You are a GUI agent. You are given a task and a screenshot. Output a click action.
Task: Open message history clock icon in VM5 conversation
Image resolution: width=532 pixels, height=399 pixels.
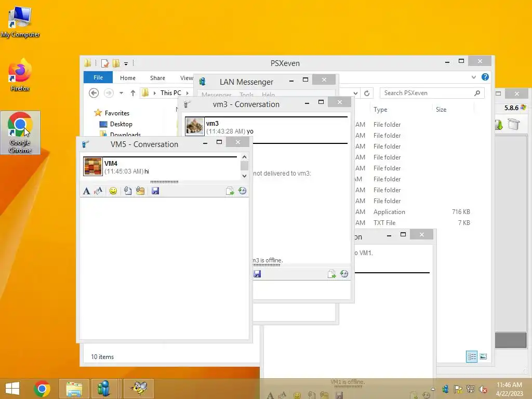pos(242,191)
